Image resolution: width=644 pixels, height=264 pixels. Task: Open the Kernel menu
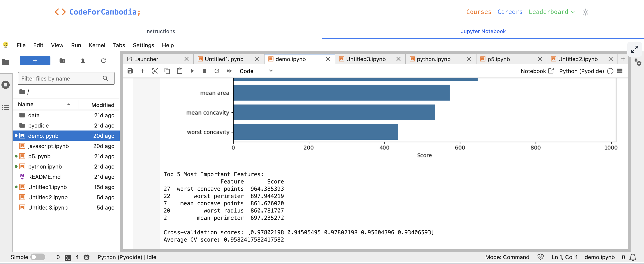click(97, 45)
